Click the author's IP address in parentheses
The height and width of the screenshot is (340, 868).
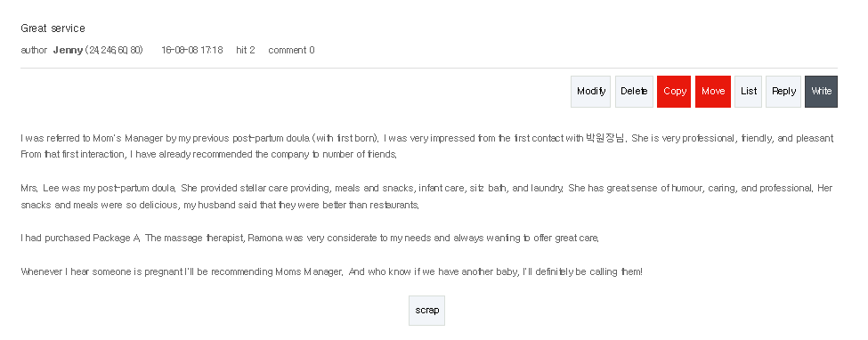click(x=114, y=50)
